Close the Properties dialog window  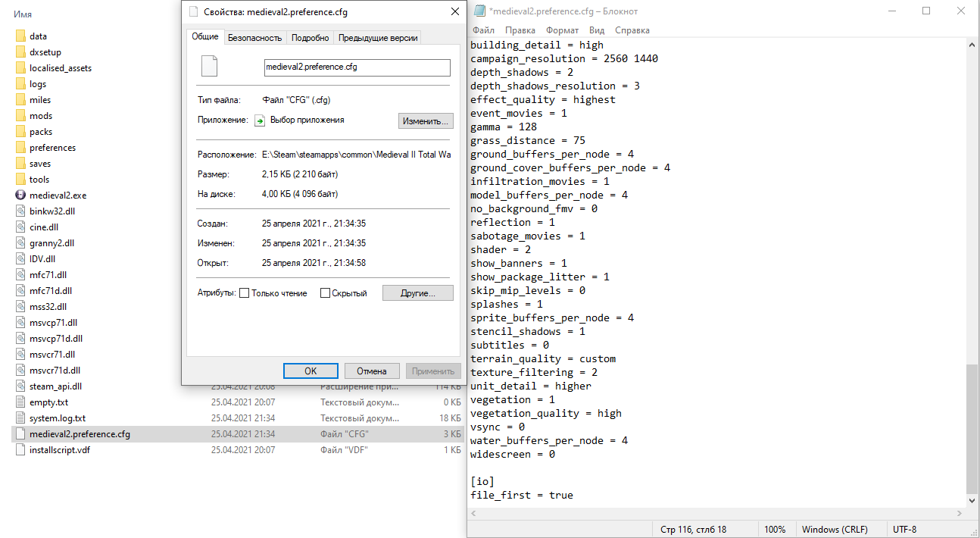455,12
